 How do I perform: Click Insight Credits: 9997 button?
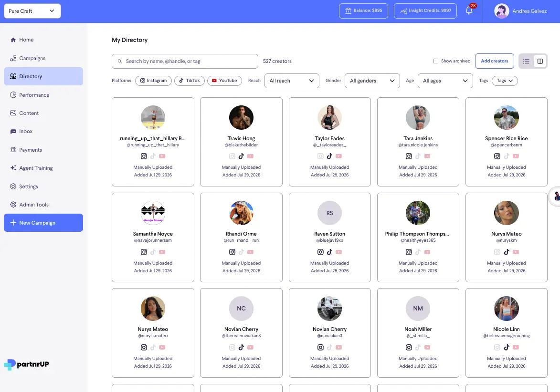425,10
